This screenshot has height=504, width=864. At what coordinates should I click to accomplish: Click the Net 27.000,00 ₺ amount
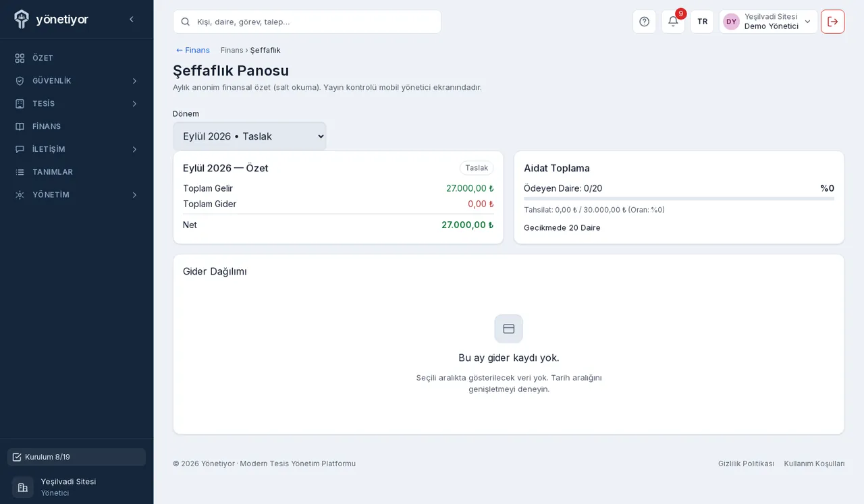467,225
